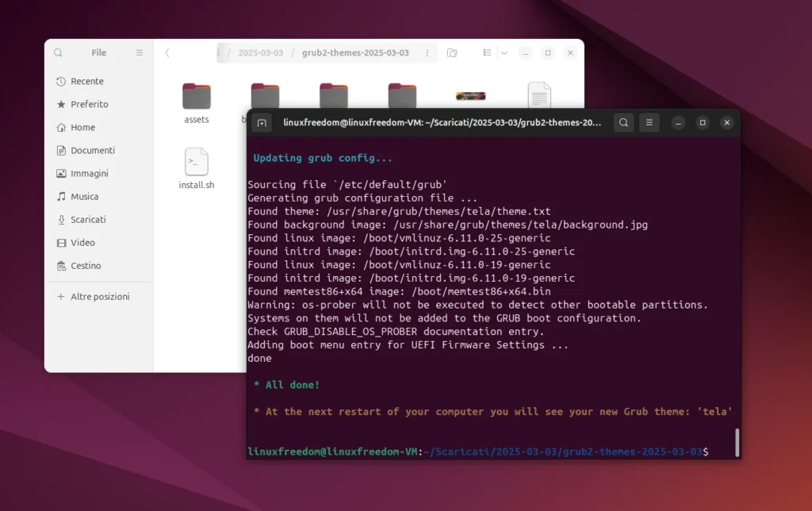Select the banner image thumbnail in Files

point(471,96)
